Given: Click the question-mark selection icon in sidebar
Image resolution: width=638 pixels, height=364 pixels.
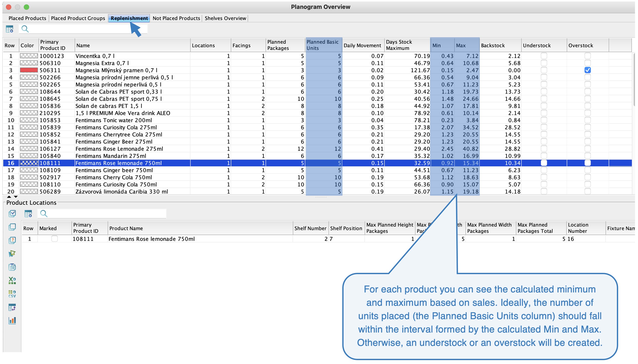Looking at the screenshot, I should tap(12, 241).
